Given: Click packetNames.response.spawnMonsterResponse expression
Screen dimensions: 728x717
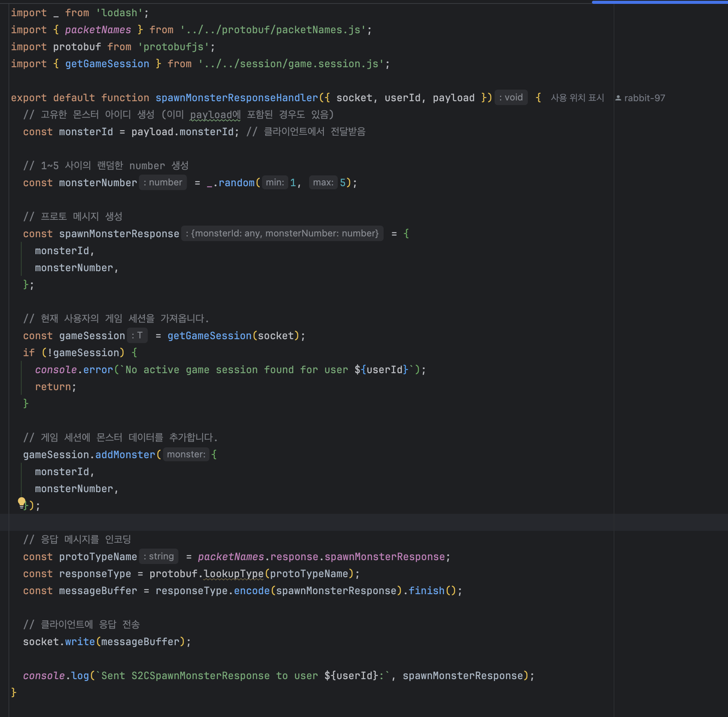Looking at the screenshot, I should 321,557.
